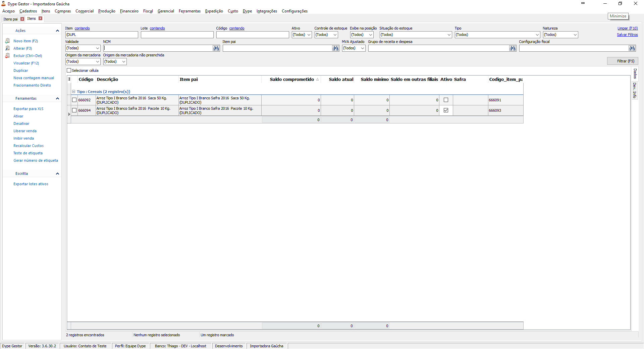The height and width of the screenshot is (349, 644).
Task: Click the Código filter text field
Action: [x=253, y=35]
